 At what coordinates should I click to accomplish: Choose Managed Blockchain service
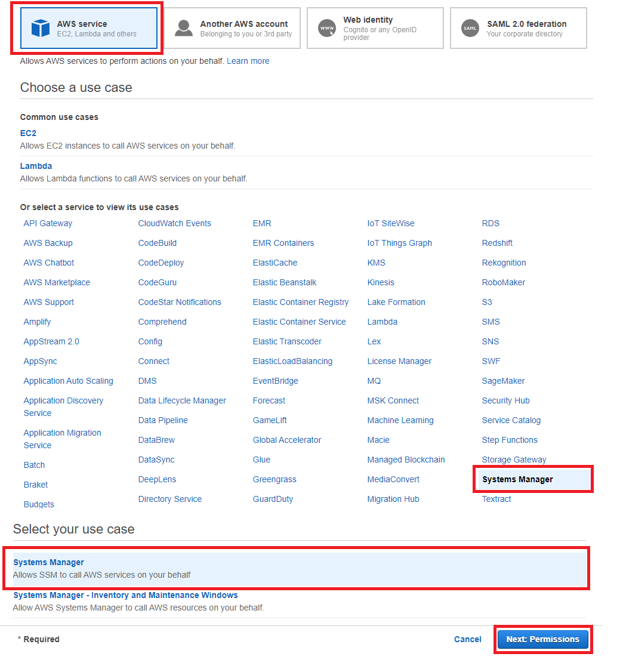click(x=406, y=460)
